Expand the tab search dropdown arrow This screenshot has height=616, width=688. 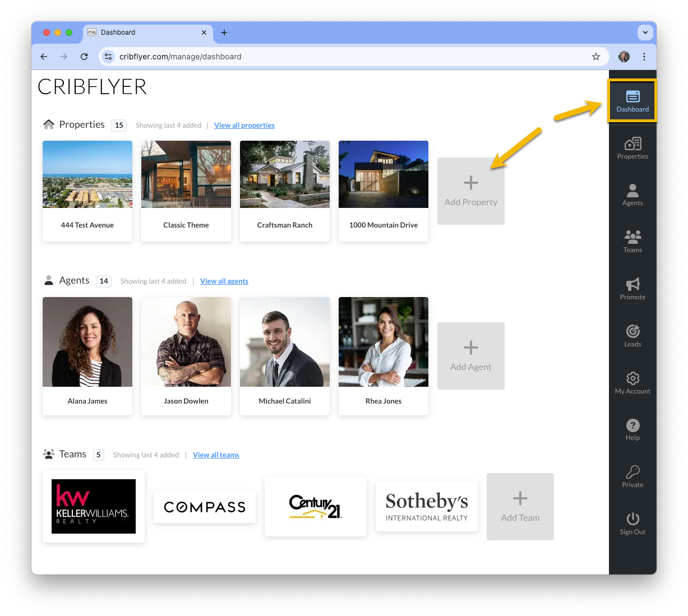[x=645, y=33]
